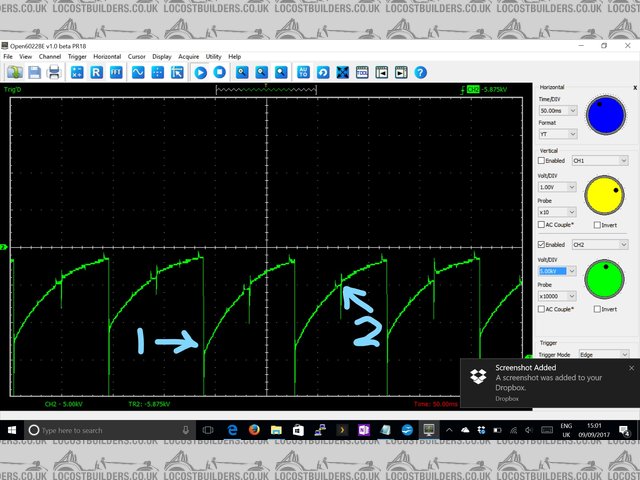Check the Invert box for CH1
This screenshot has height=480, width=640.
[598, 225]
